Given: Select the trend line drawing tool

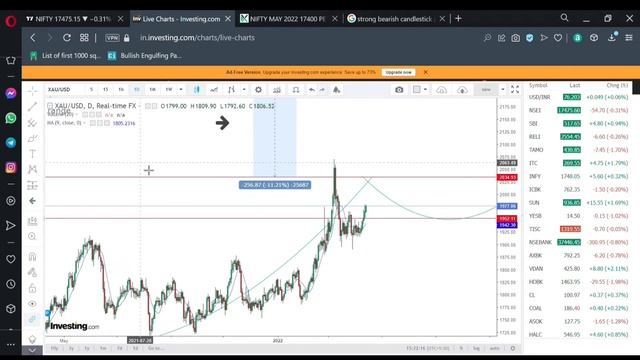Looking at the screenshot, I should tap(32, 107).
